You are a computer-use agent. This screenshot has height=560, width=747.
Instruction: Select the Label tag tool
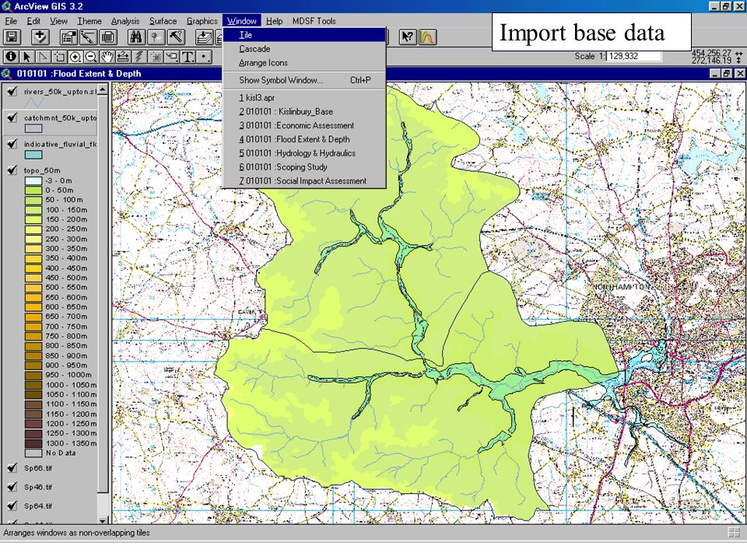click(172, 57)
